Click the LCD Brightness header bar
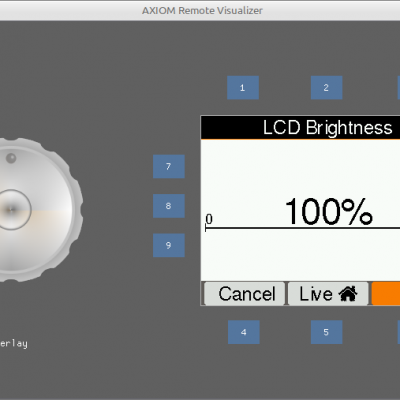Screen dimensions: 400x400 [x=300, y=127]
